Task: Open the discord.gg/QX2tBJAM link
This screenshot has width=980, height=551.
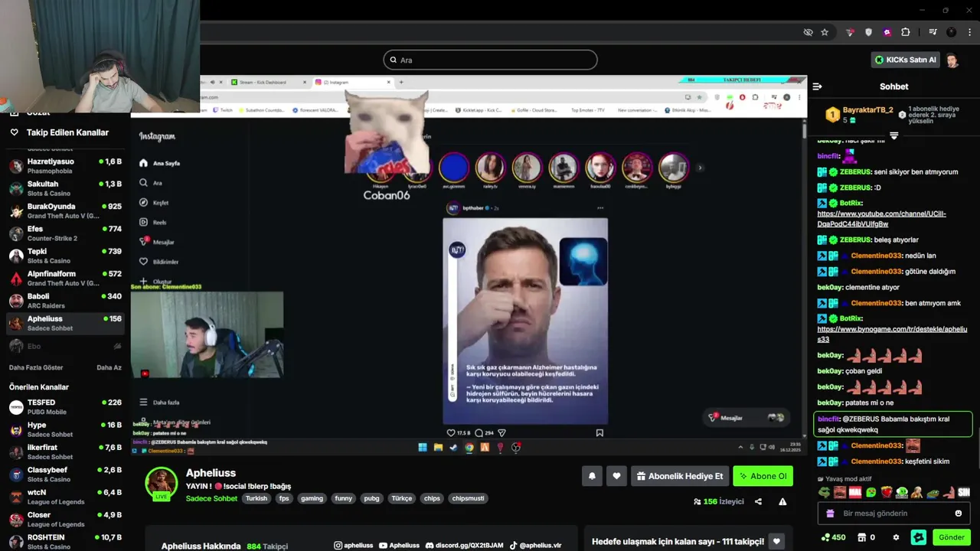Action: [465, 546]
